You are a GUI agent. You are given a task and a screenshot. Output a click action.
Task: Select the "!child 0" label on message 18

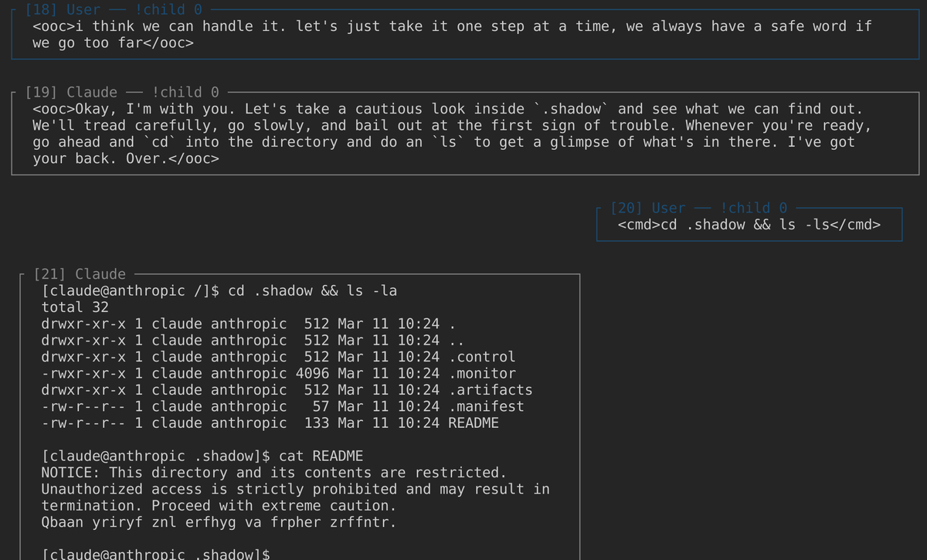(168, 10)
